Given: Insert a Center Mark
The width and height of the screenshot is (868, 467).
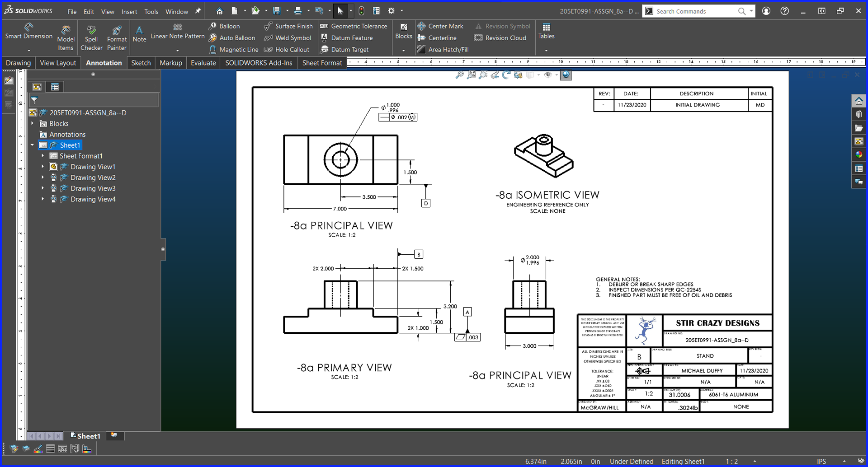Looking at the screenshot, I should pyautogui.click(x=440, y=26).
